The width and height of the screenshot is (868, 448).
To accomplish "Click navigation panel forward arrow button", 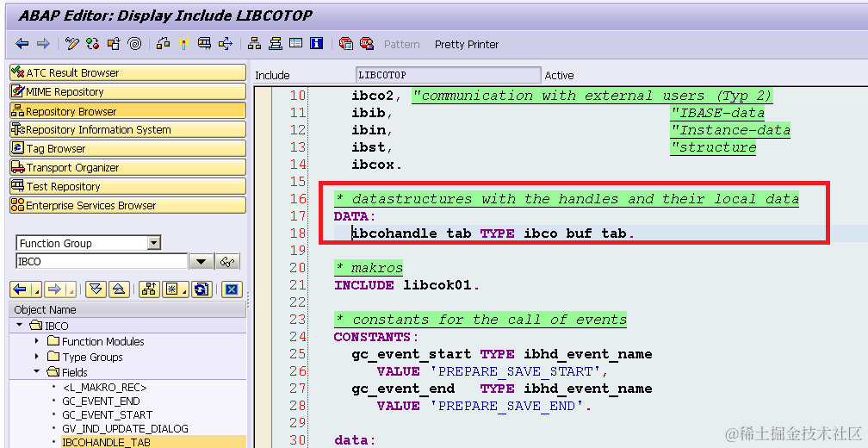I will pyautogui.click(x=55, y=289).
